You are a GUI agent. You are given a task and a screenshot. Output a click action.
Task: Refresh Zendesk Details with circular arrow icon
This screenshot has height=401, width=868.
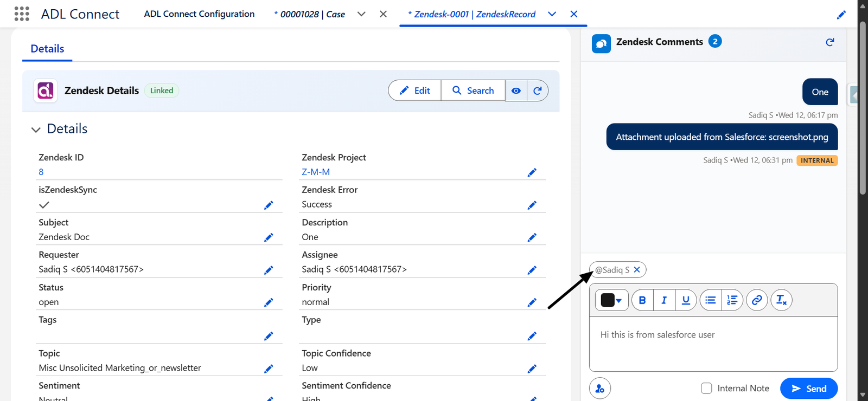[538, 90]
